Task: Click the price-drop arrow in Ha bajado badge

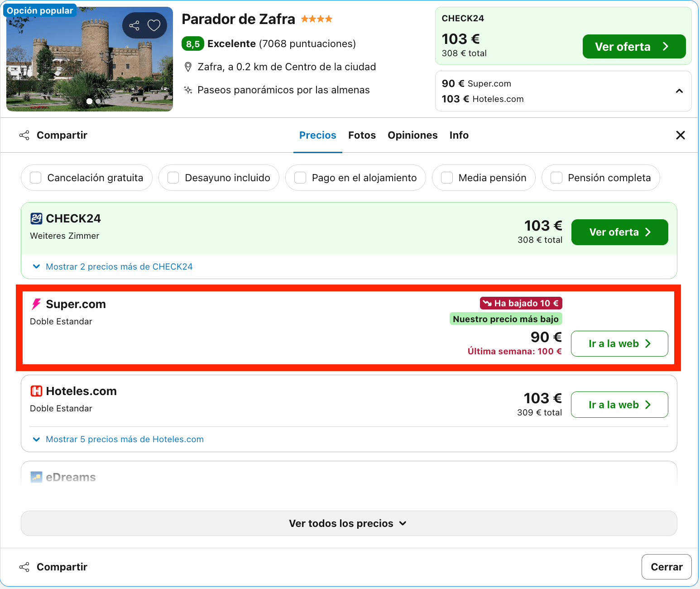Action: pos(487,303)
